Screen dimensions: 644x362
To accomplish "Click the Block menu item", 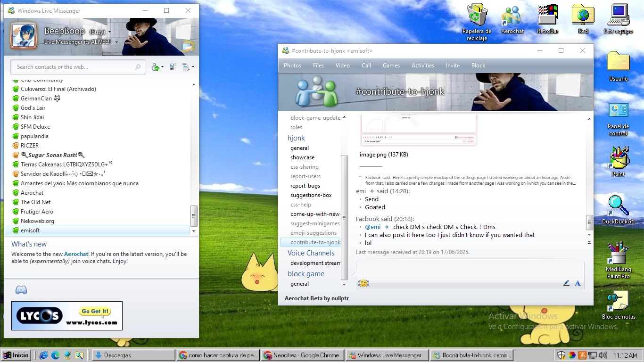I will pos(478,66).
